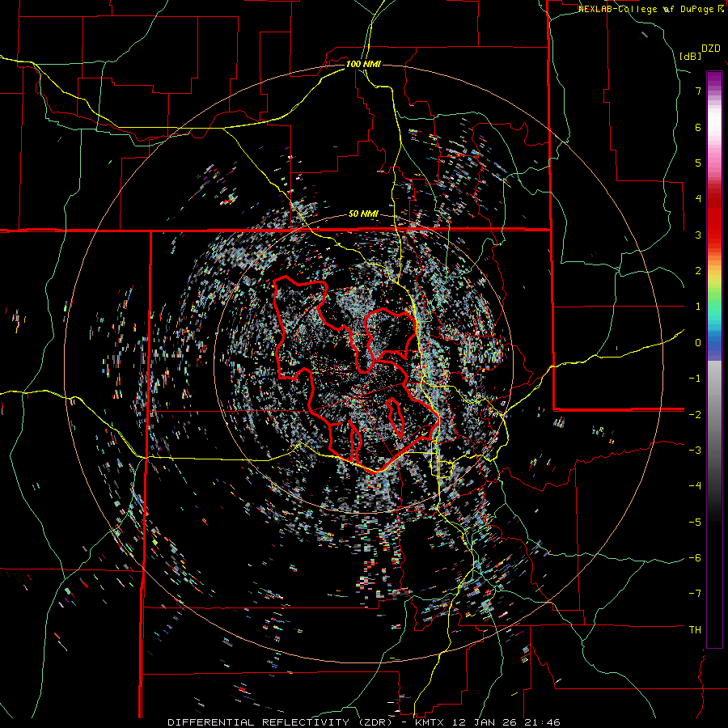Click the -5 value on the scale
This screenshot has height=728, width=728.
[x=695, y=522]
